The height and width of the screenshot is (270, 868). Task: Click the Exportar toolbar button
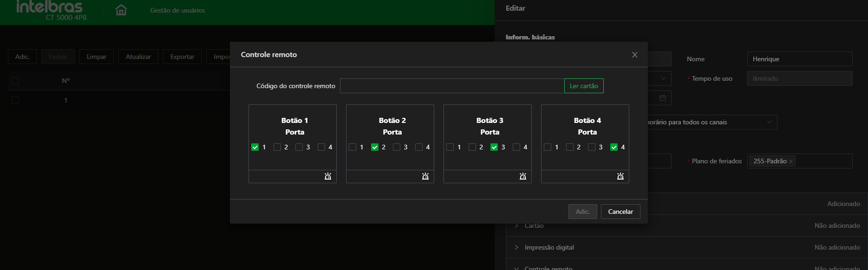pos(182,57)
